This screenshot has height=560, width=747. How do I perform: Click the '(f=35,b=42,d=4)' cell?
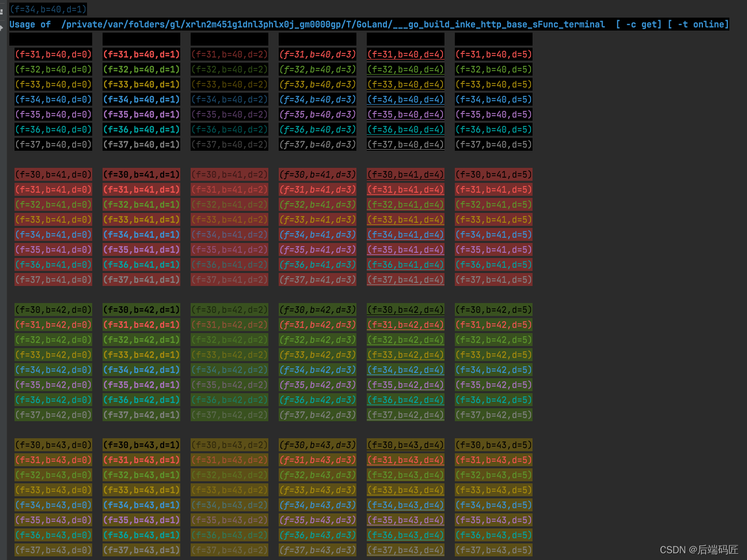[406, 385]
